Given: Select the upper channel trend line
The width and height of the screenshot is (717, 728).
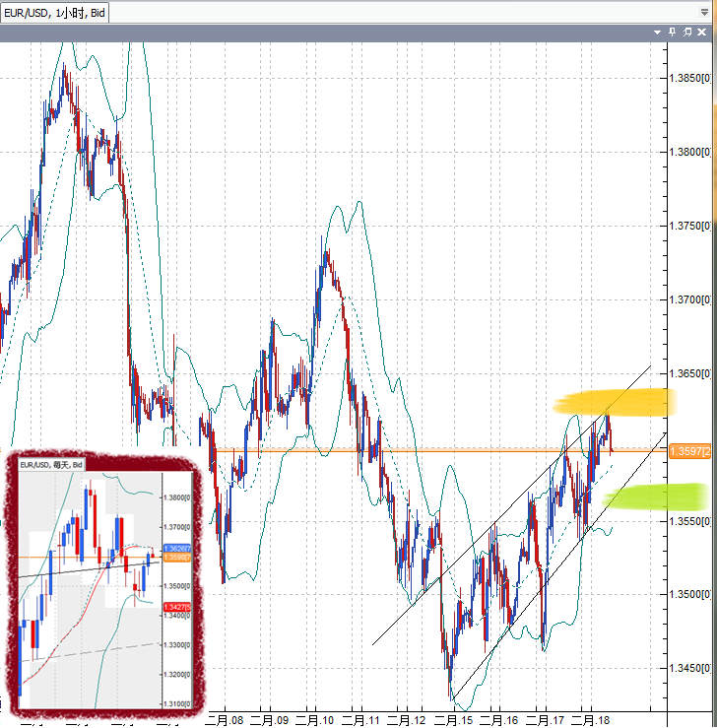Looking at the screenshot, I should (x=510, y=505).
